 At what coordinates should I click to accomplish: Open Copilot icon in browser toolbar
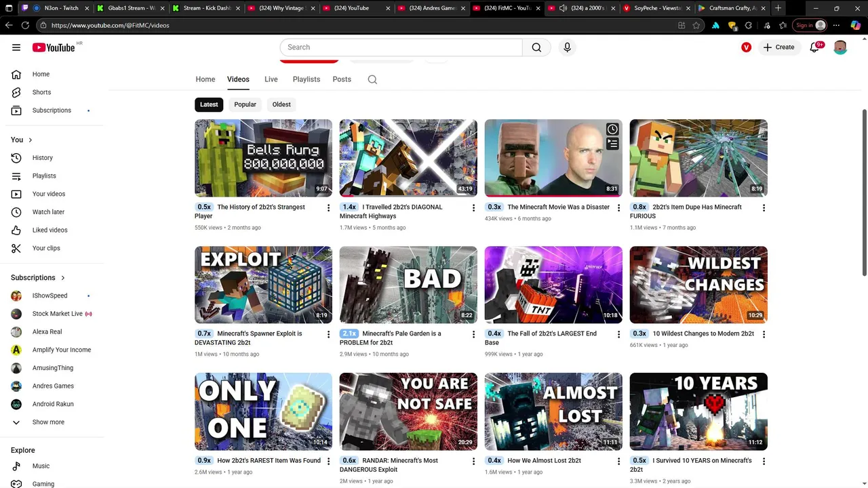click(856, 25)
